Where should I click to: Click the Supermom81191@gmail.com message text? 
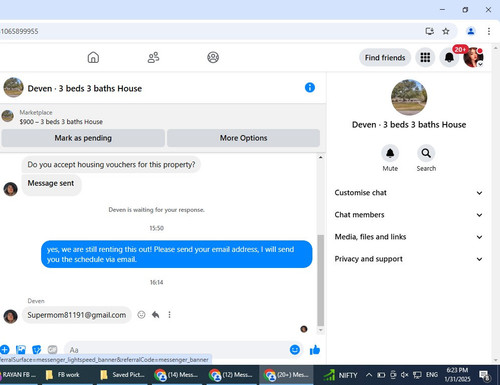click(x=77, y=315)
